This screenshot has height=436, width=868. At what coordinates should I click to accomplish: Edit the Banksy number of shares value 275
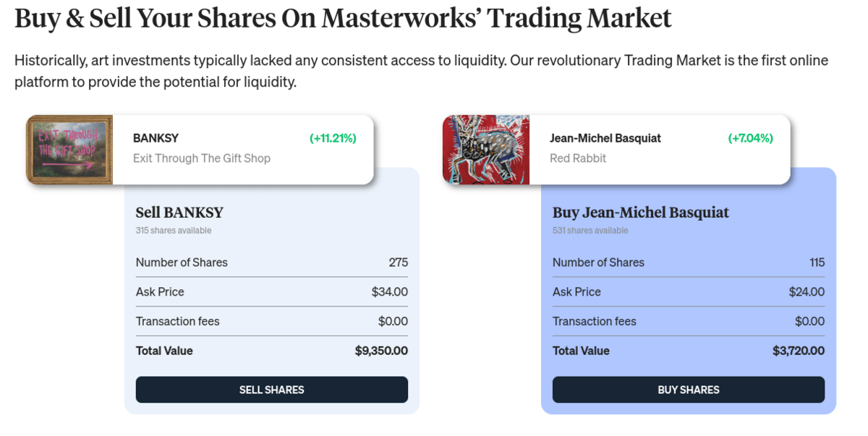click(x=399, y=262)
